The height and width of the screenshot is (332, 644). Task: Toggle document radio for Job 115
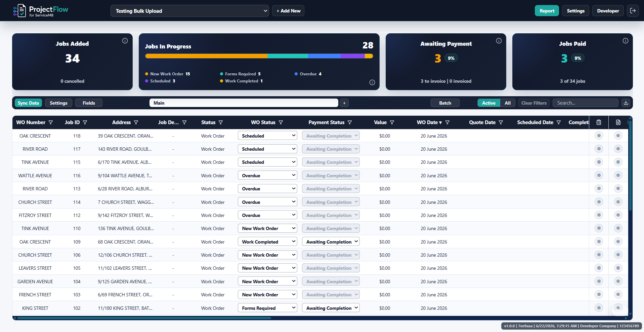(618, 162)
